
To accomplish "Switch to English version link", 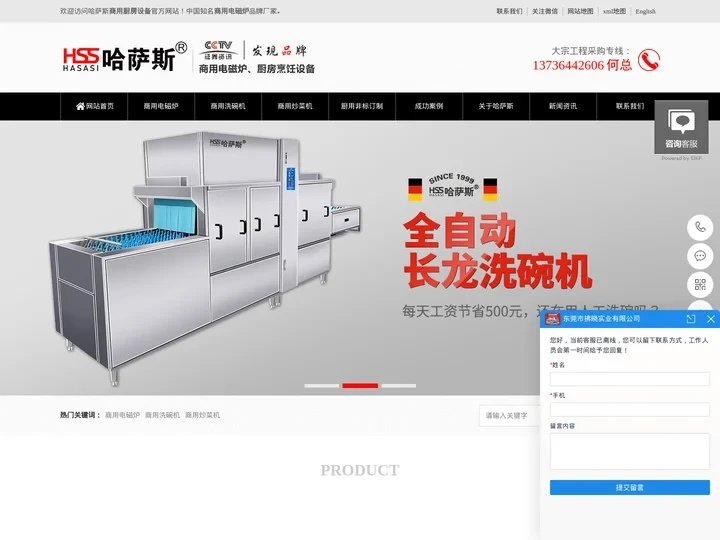I will tap(645, 11).
